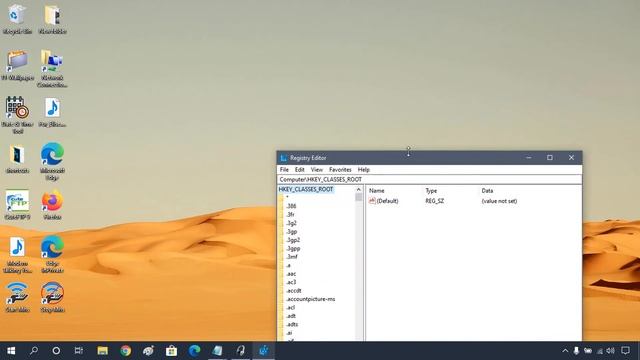Click the microphone icon in the system tray
The image size is (640, 360).
click(576, 351)
